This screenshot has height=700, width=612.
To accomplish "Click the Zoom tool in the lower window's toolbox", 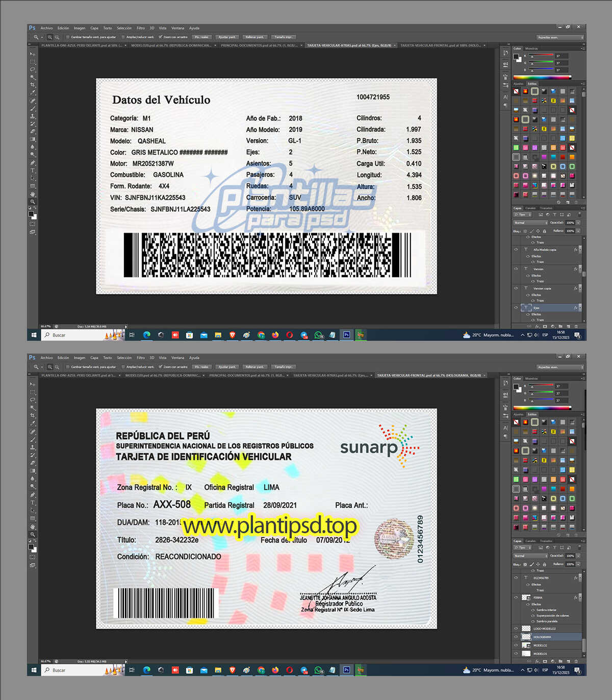I will 33,534.
